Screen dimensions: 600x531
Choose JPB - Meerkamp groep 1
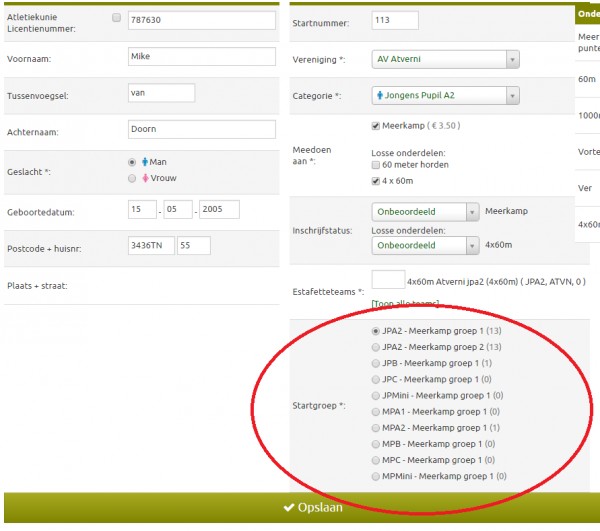tap(376, 363)
